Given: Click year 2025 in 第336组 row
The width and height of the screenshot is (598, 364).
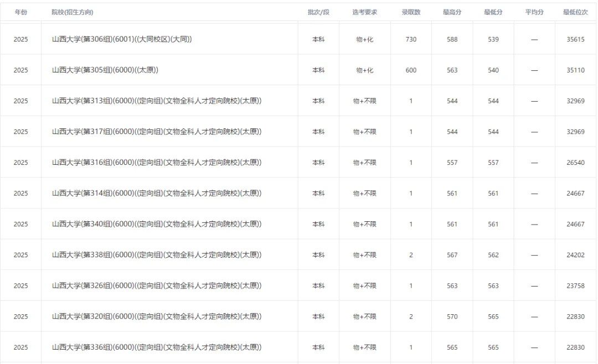Looking at the screenshot, I should click(x=21, y=347).
